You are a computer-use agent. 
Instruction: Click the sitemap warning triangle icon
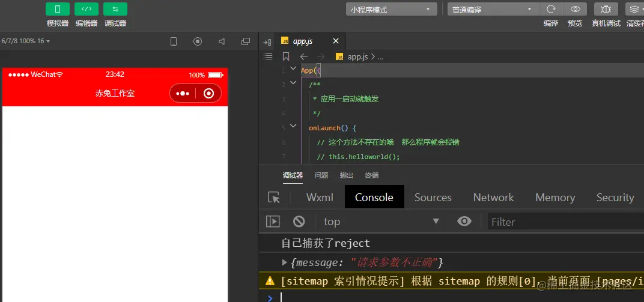(x=270, y=281)
